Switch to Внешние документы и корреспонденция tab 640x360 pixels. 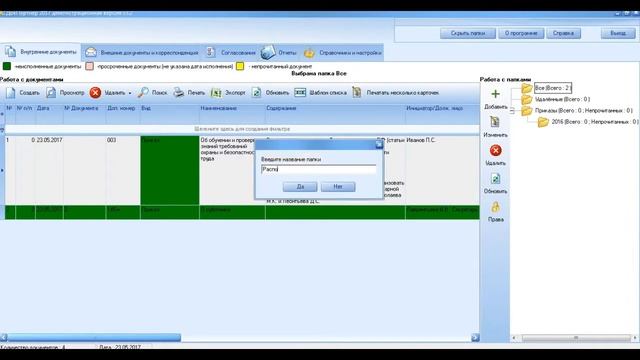142,53
